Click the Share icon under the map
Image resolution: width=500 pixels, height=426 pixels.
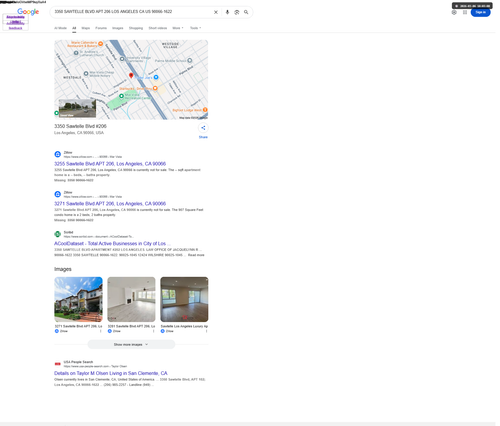click(203, 128)
